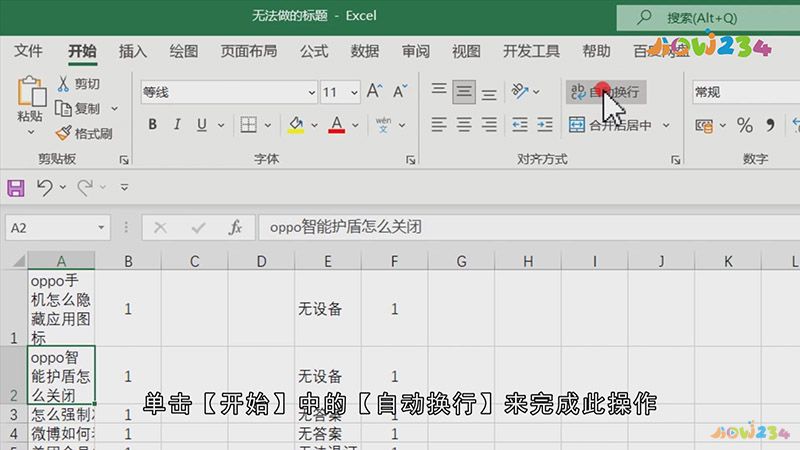
Task: Click the 自动换行 wrap text button
Action: point(606,92)
